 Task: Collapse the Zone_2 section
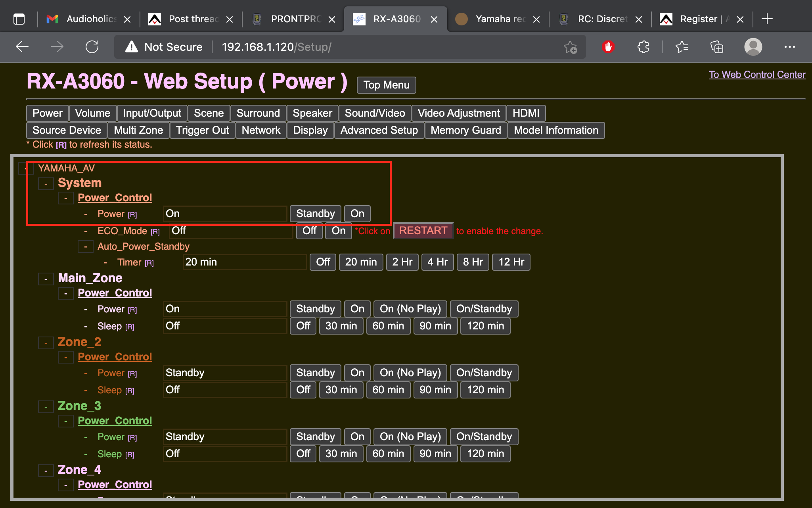click(46, 343)
